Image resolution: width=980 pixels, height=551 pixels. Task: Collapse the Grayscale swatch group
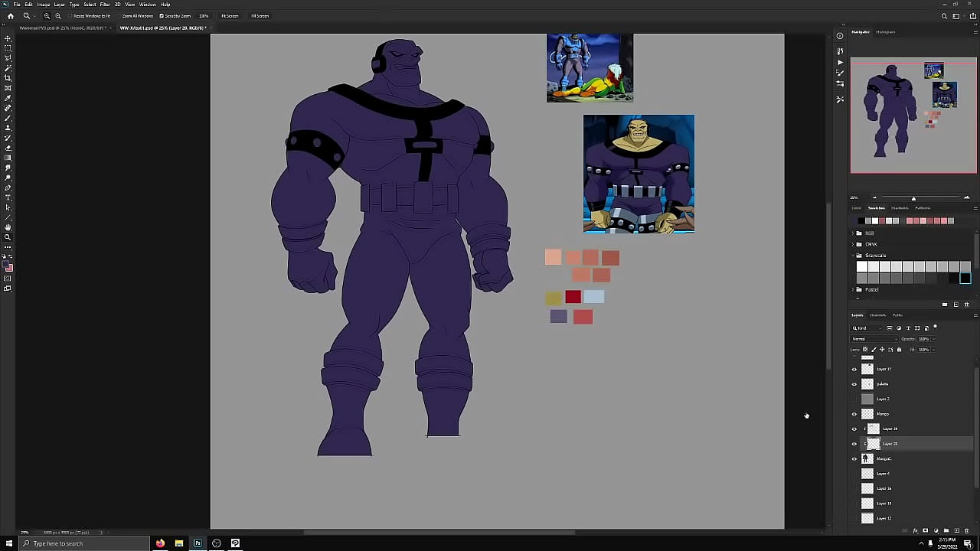coord(852,255)
